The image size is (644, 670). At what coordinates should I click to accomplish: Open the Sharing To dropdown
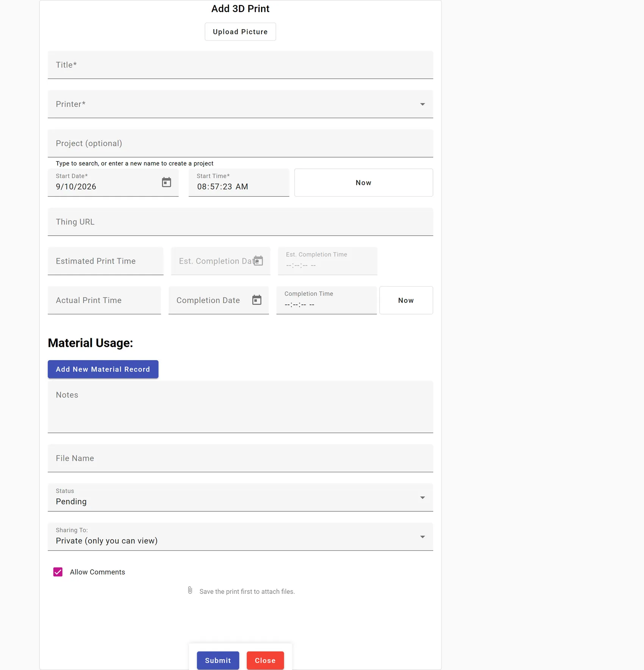click(240, 537)
